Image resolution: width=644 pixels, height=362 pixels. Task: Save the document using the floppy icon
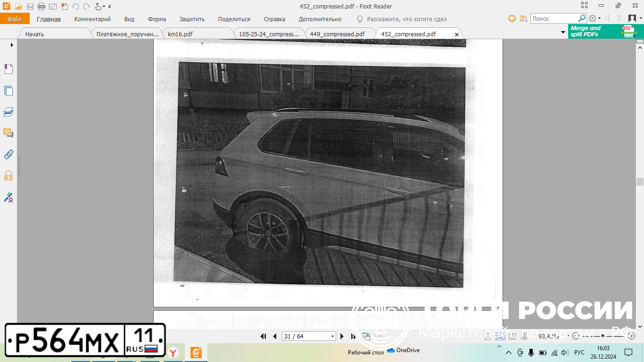tap(30, 7)
